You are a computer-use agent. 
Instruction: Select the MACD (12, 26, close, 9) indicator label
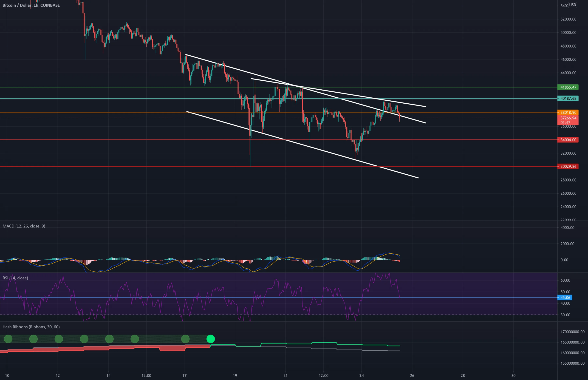coord(24,226)
